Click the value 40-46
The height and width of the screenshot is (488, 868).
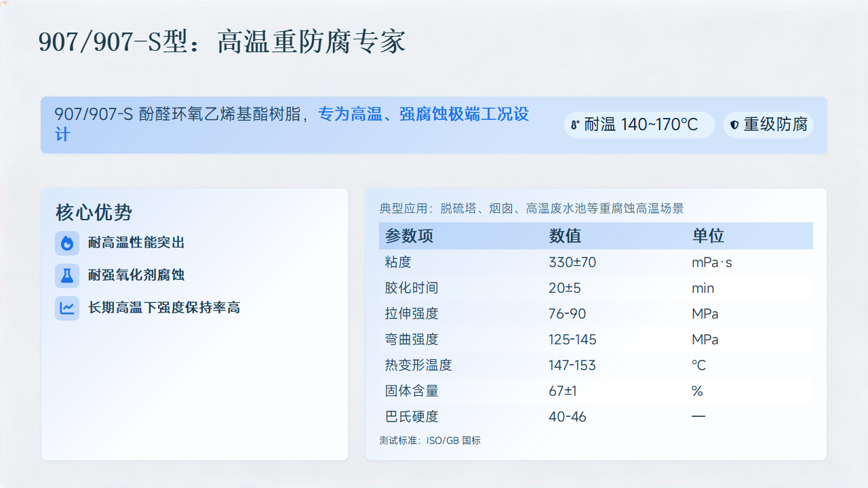tap(568, 417)
